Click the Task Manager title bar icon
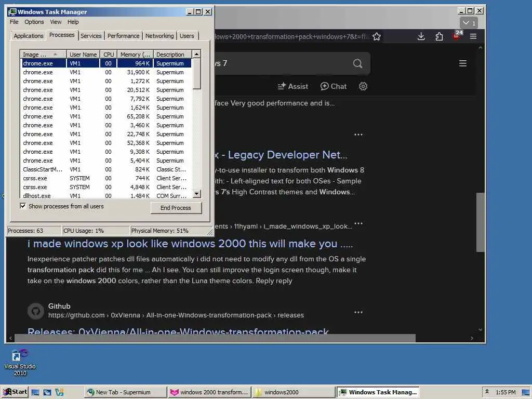This screenshot has height=399, width=532. point(12,12)
